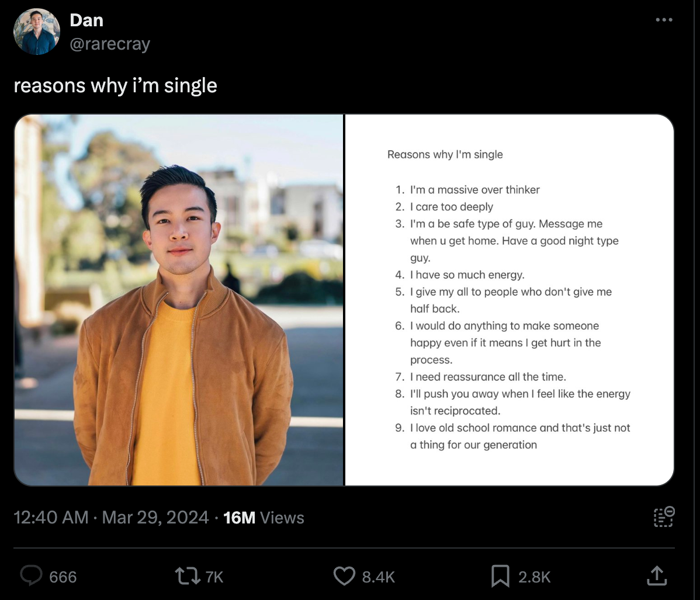Open the @rarecray handle link

(110, 44)
